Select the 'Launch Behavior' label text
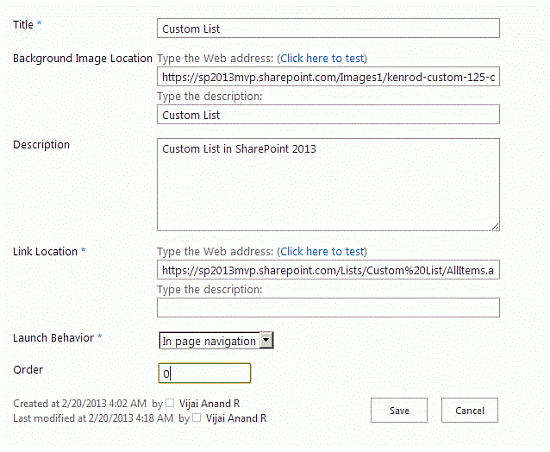The width and height of the screenshot is (550, 452). tap(53, 338)
